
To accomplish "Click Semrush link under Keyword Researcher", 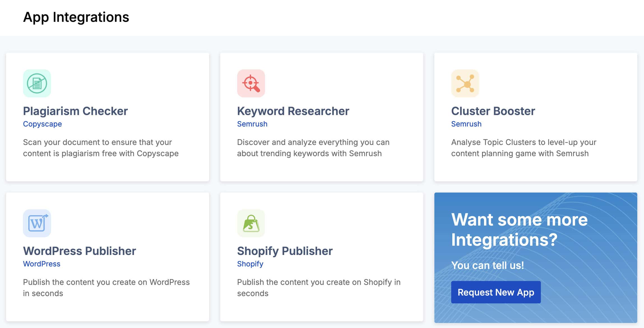I will tap(252, 124).
